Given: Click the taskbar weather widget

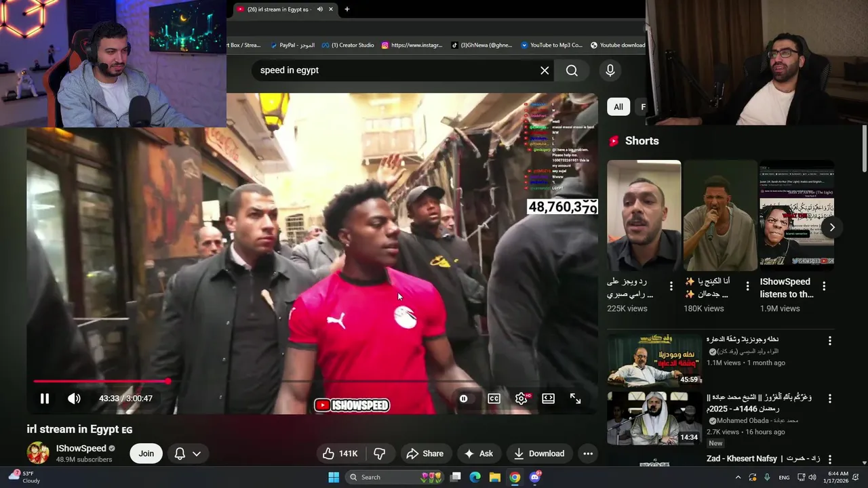Looking at the screenshot, I should coord(24,477).
